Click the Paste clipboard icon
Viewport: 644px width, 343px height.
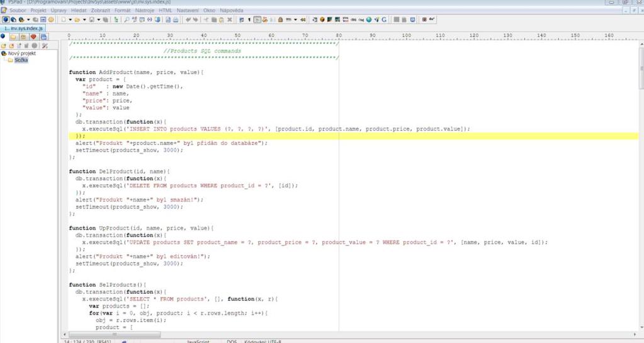pyautogui.click(x=222, y=20)
